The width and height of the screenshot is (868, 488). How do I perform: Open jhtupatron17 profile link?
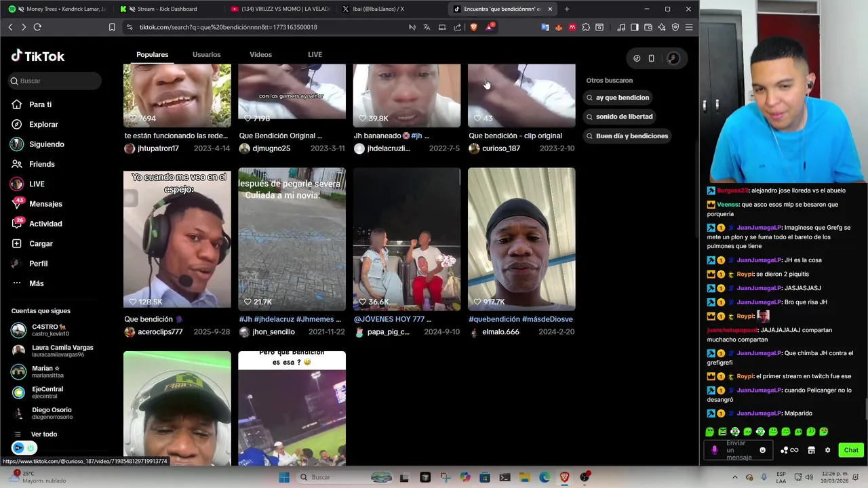pos(158,148)
